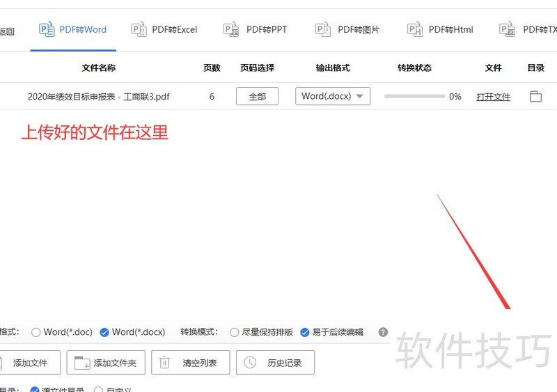The image size is (557, 392).
Task: Click the PDF转TXT text icon
Action: tap(507, 29)
